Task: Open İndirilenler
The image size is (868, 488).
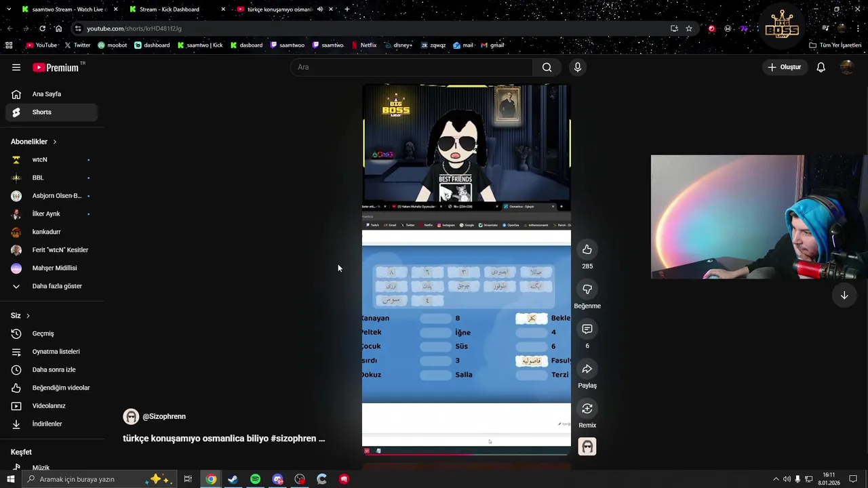Action: coord(52,424)
